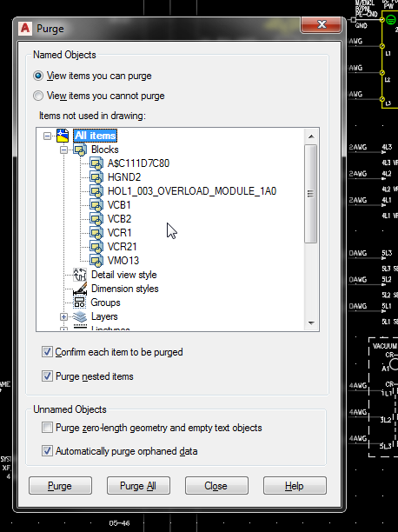Click the tree list scroll down arrow
This screenshot has width=398, height=532.
[311, 323]
